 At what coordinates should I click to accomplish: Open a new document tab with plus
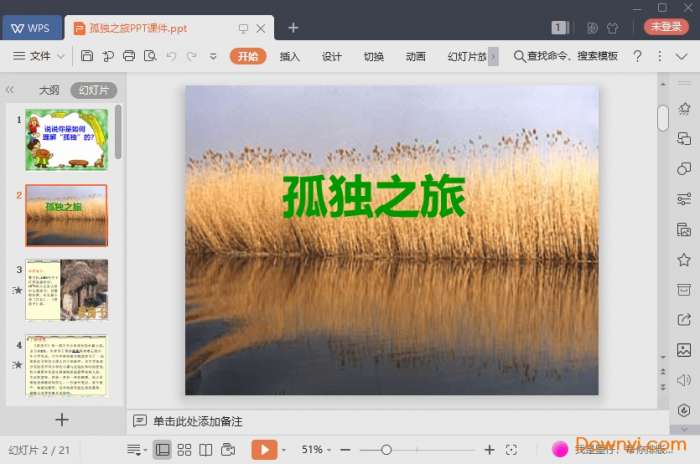click(293, 28)
